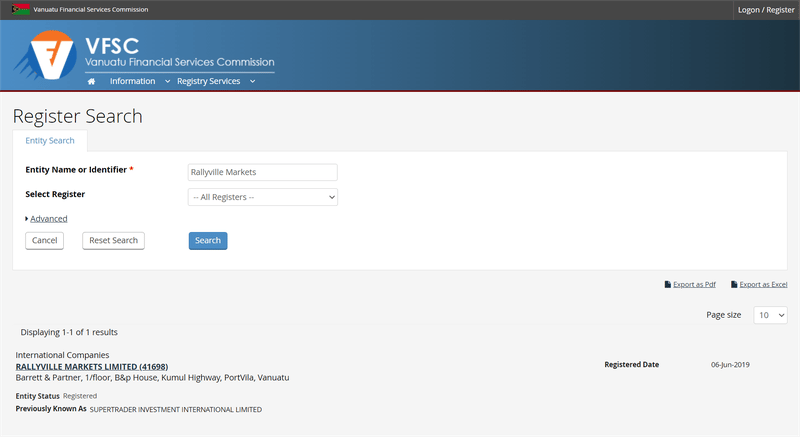
Task: Go to home via house icon
Action: click(91, 82)
